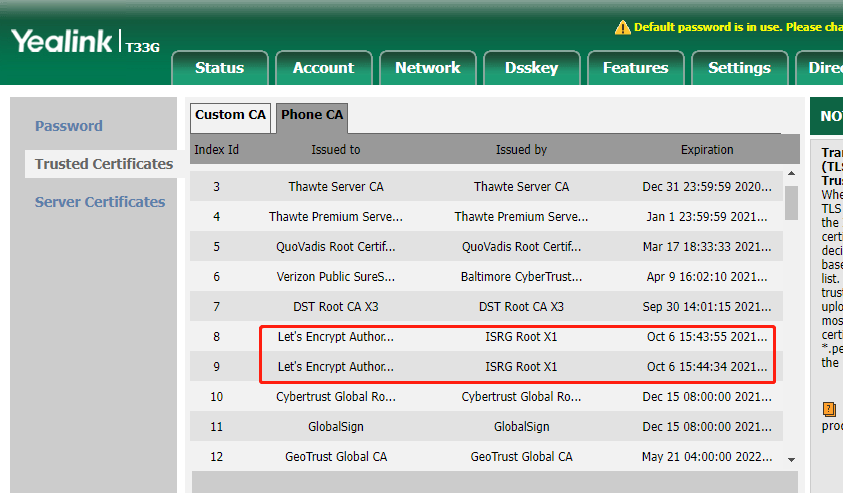The height and width of the screenshot is (493, 843).
Task: Click the Issued to column header
Action: (335, 149)
